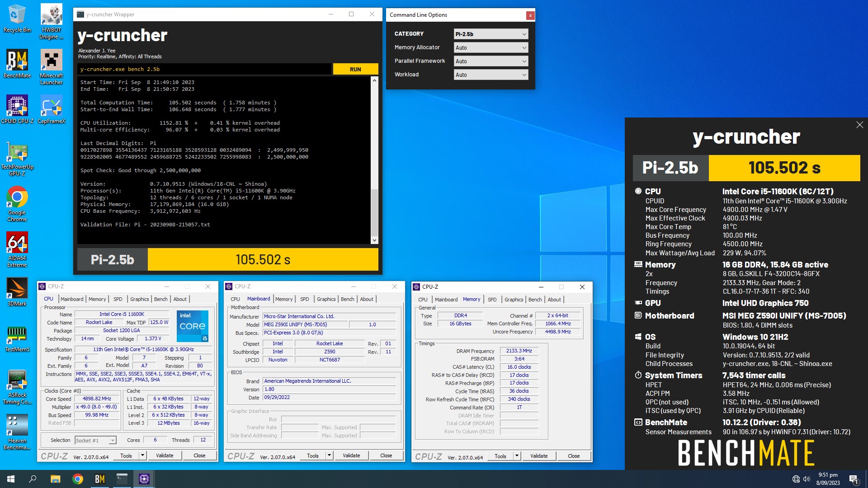
Task: Click Validate in the Memory CPU-Z window
Action: (x=539, y=456)
